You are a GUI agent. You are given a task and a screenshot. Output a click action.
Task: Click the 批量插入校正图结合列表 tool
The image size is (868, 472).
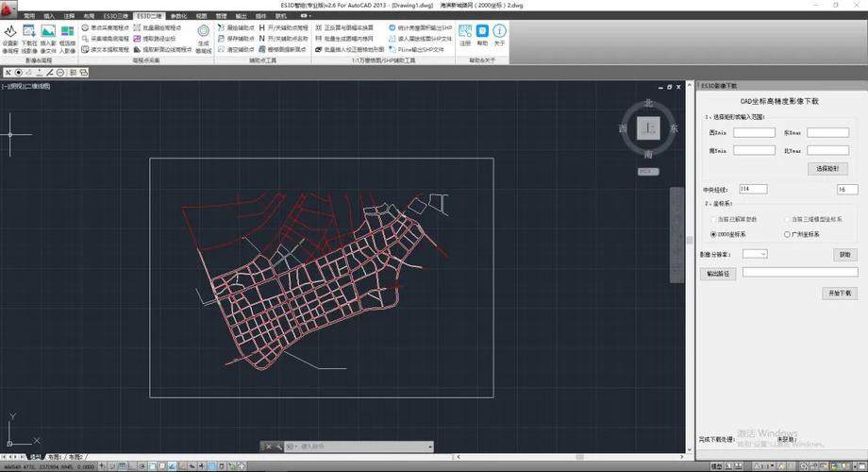click(349, 49)
